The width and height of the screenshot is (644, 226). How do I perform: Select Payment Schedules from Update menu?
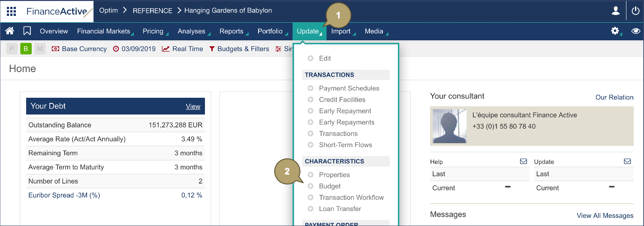click(349, 88)
